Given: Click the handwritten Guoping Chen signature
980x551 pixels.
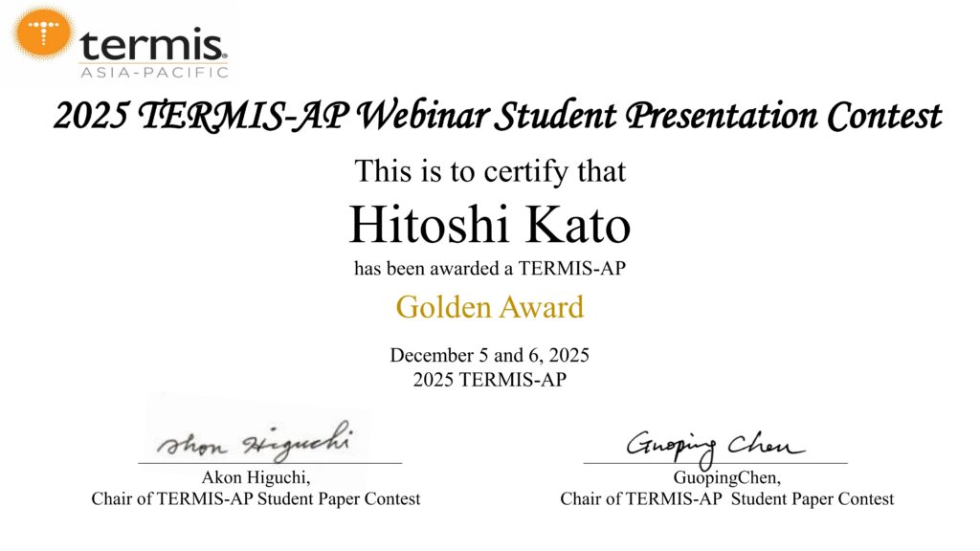Looking at the screenshot, I should 715,445.
